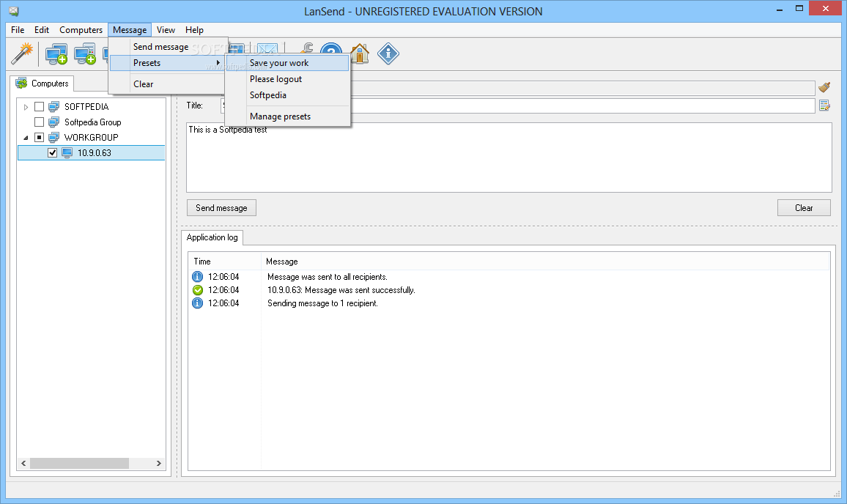Screen dimensions: 847x504
Task: Expand the SOFTPEDIA tree node
Action: click(x=26, y=107)
